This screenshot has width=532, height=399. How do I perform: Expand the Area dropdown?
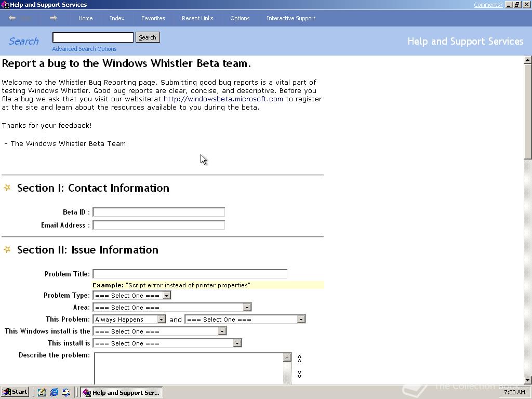[x=247, y=308]
